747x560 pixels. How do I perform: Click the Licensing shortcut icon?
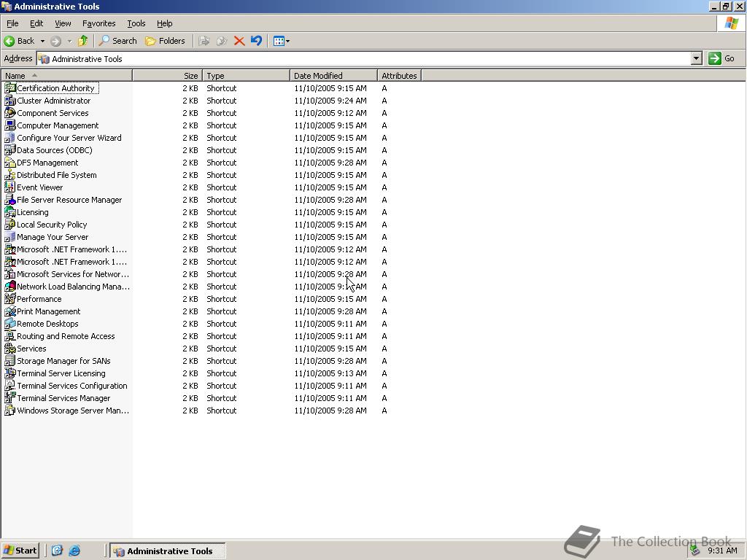point(9,212)
